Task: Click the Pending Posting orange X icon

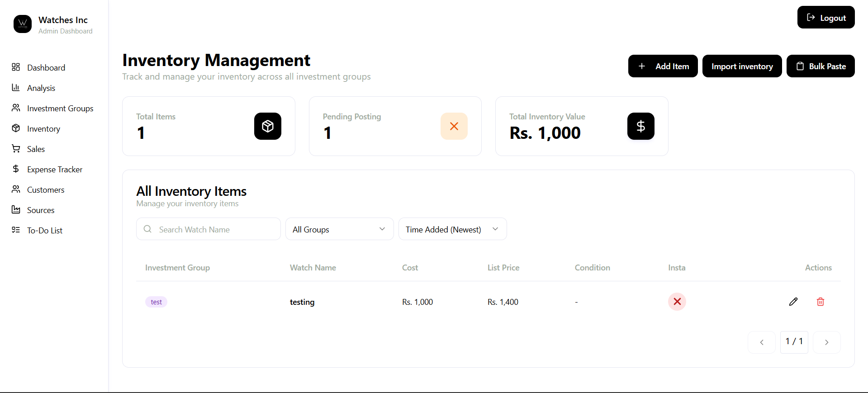Action: click(x=454, y=126)
